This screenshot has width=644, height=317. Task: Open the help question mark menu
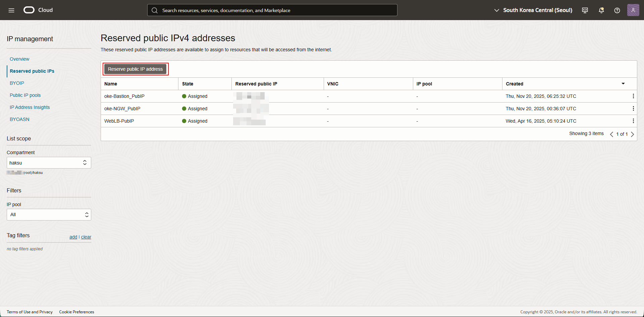617,10
